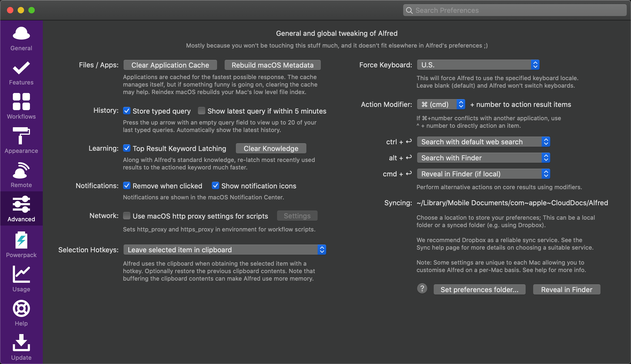631x364 pixels.
Task: Change the cmd + return action dropdown
Action: (x=483, y=174)
